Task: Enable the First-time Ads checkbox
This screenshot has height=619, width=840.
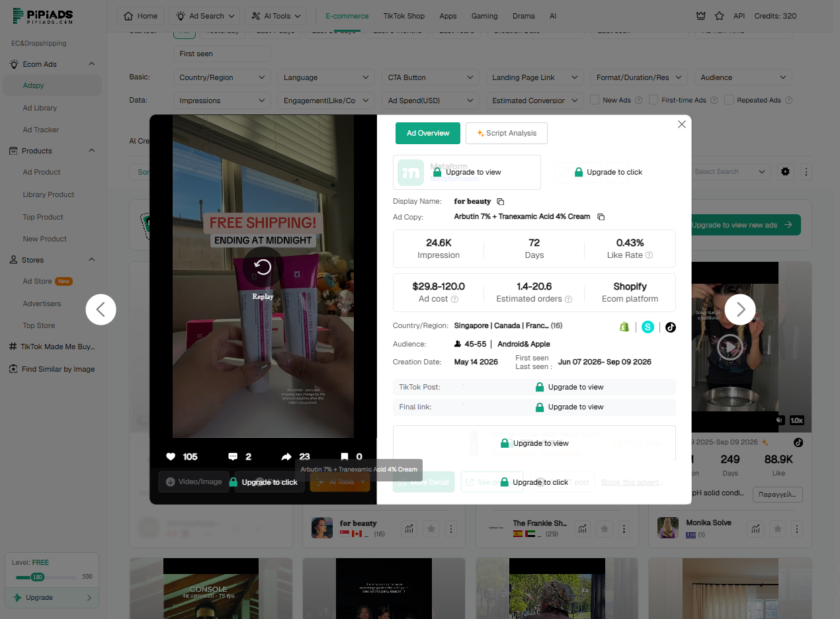Action: 653,101
